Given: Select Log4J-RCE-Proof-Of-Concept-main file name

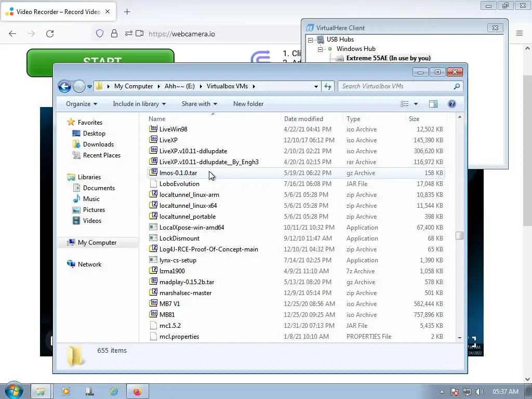Looking at the screenshot, I should click(209, 249).
